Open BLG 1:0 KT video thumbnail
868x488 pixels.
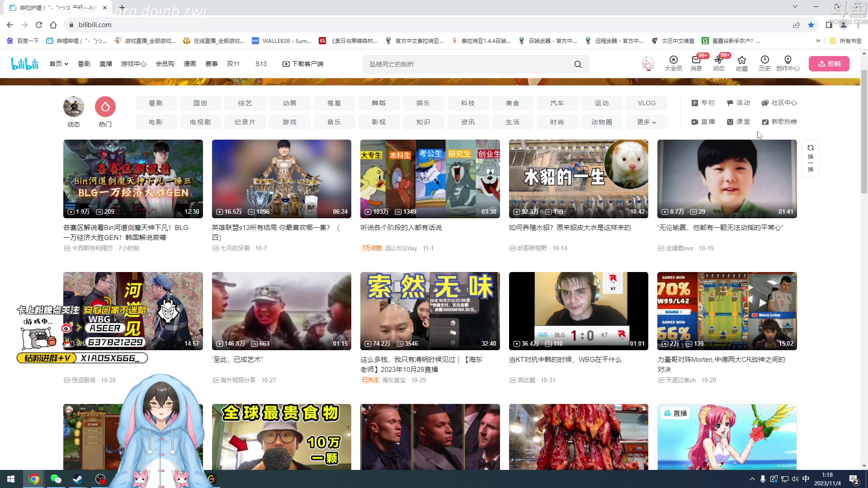click(x=578, y=311)
